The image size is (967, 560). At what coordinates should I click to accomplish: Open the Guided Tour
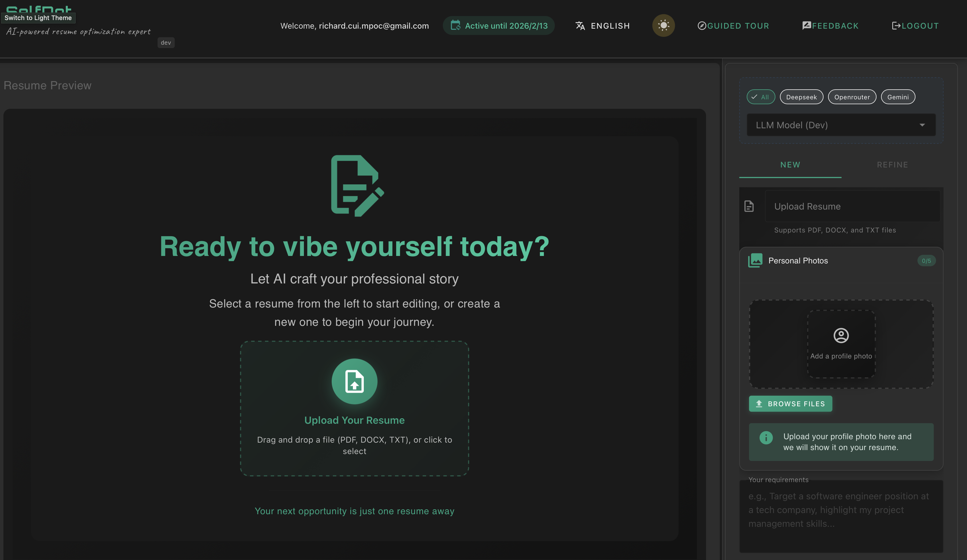[733, 26]
